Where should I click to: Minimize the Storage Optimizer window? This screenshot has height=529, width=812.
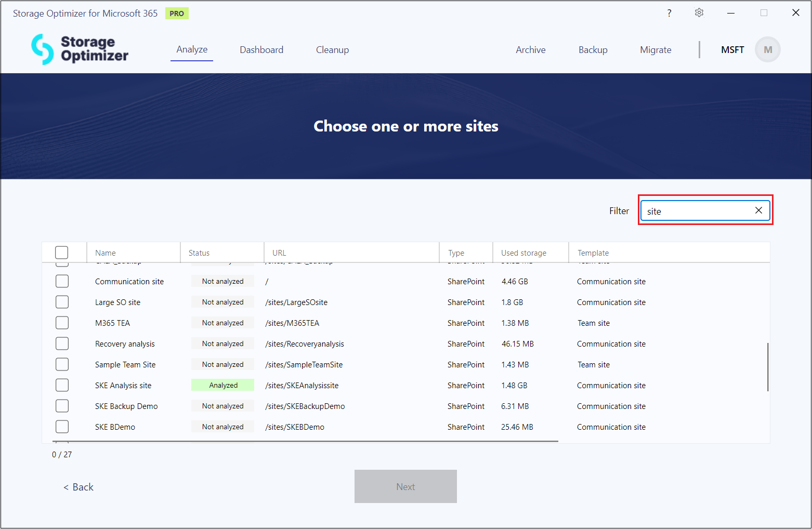coord(731,13)
